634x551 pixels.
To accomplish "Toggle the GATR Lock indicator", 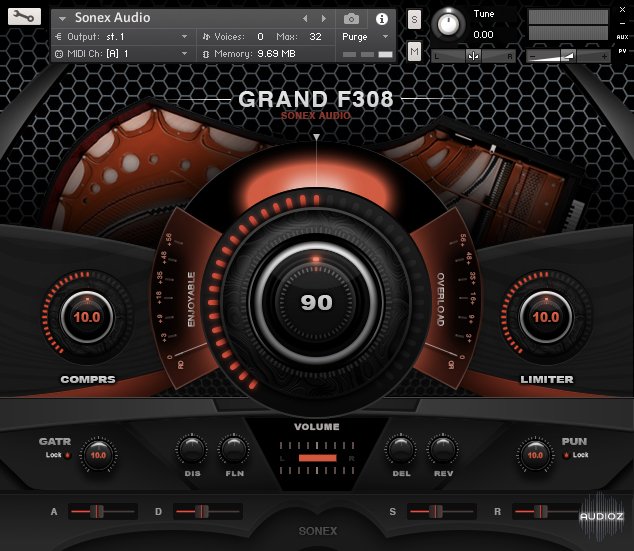I will coord(67,455).
